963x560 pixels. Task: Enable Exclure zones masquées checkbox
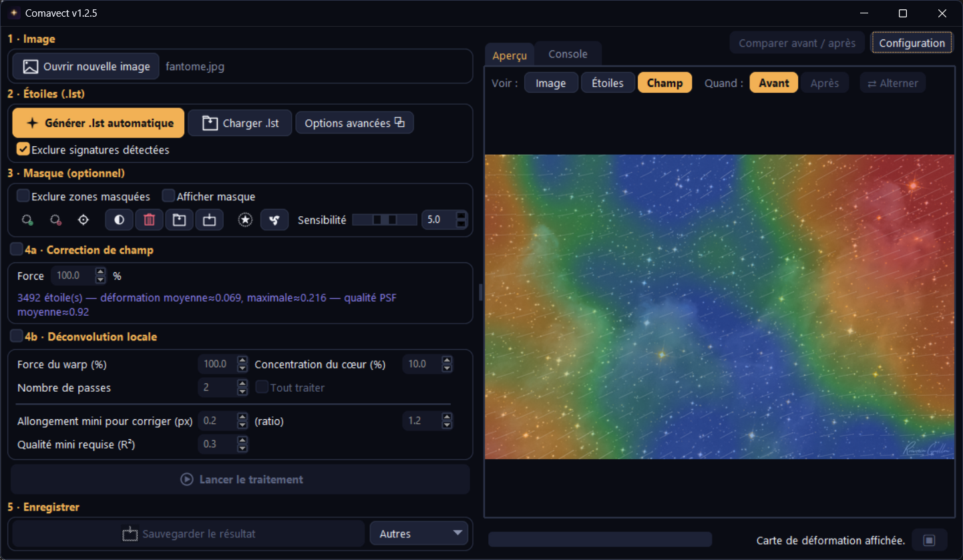tap(23, 196)
